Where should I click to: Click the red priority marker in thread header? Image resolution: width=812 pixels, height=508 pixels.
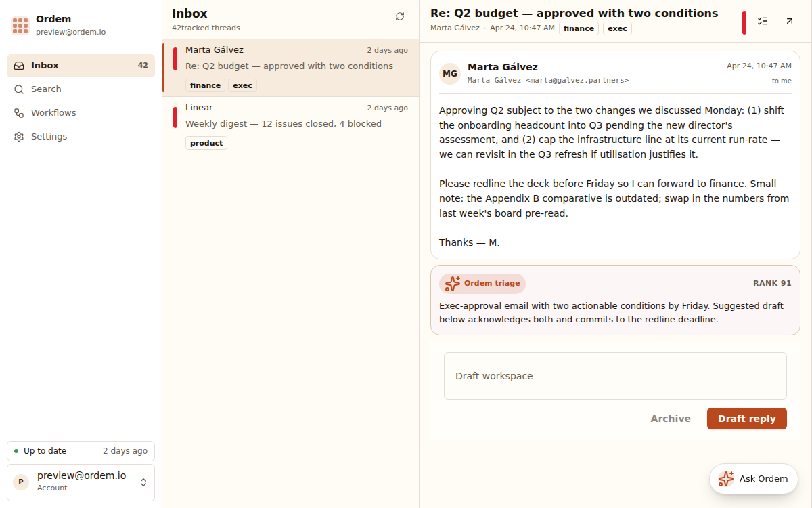(744, 22)
